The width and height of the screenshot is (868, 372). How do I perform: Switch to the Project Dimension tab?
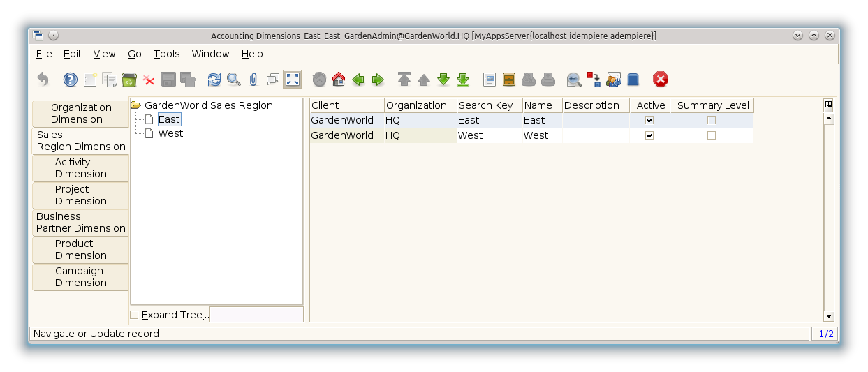[x=81, y=195]
